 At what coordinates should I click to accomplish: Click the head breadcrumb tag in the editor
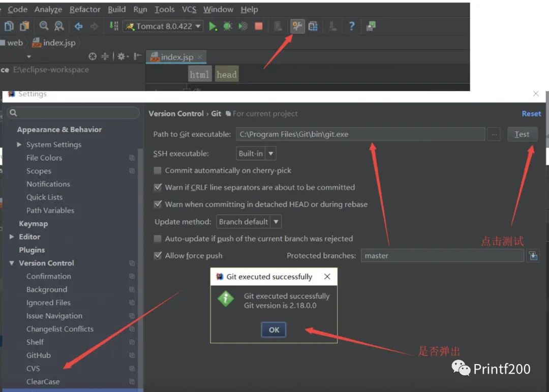point(227,74)
